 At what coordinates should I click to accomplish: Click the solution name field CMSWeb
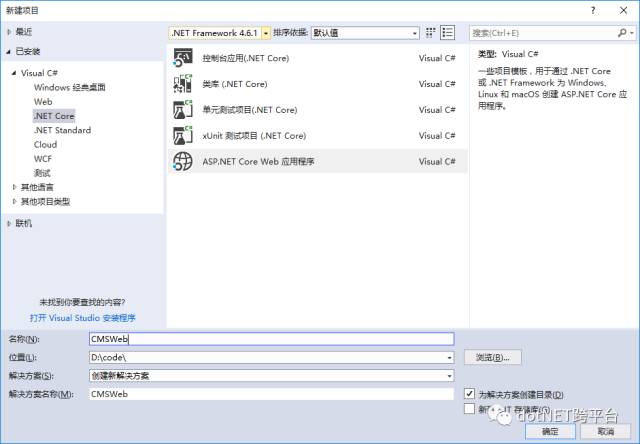271,394
